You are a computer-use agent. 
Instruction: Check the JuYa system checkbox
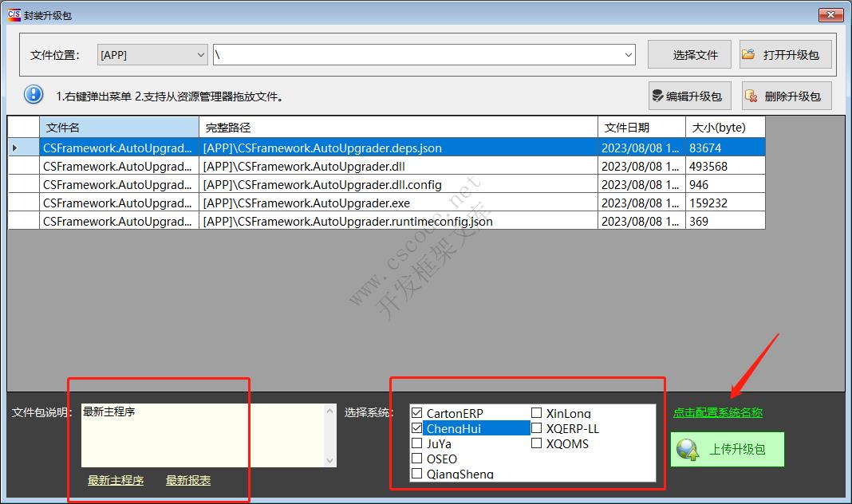click(416, 443)
